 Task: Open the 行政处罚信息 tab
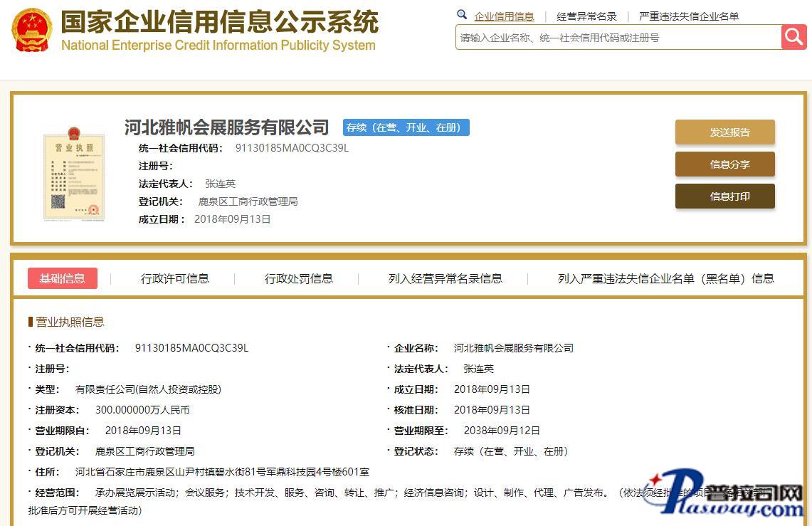click(299, 278)
